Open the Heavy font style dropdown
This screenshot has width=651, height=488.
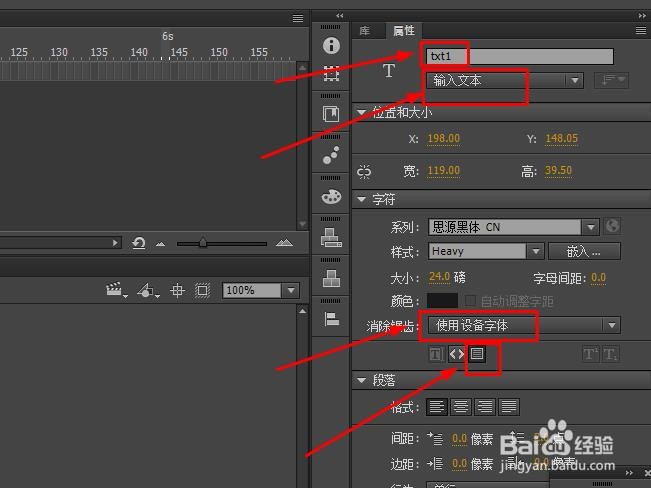click(536, 251)
